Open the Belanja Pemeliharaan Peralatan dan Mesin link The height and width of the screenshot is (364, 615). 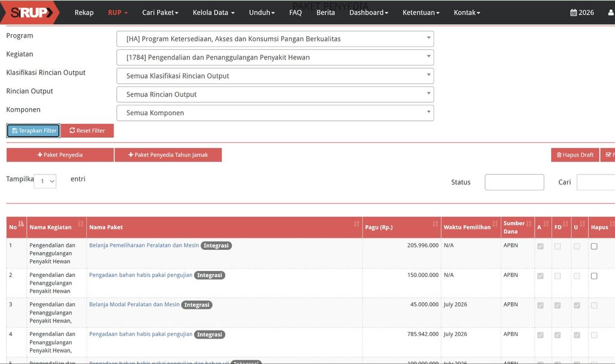144,245
